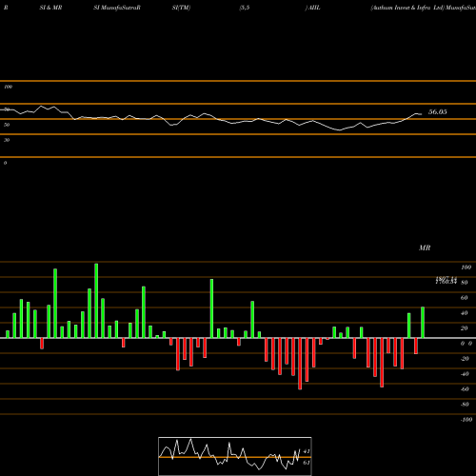The image size is (476, 476).
Task: Click the AIIL ticker symbol text
Action: click(314, 8)
